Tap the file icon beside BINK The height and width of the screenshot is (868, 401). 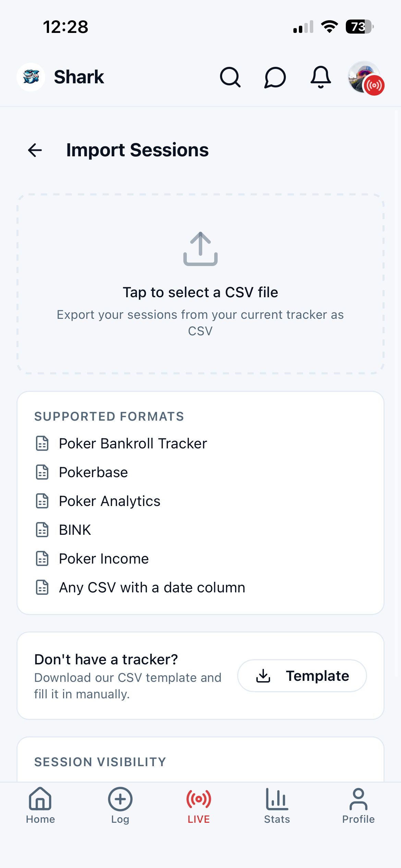[x=42, y=530]
